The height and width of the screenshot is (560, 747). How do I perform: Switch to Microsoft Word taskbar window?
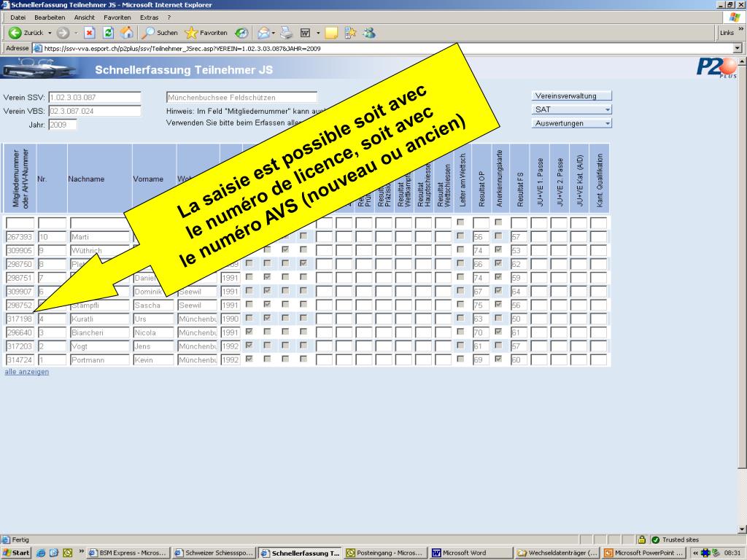tap(471, 553)
